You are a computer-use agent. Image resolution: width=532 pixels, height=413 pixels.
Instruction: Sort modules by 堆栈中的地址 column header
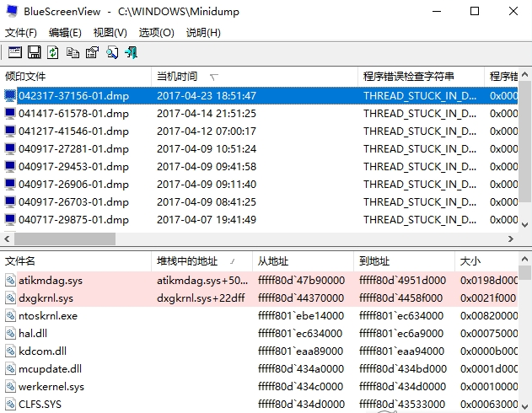click(202, 261)
